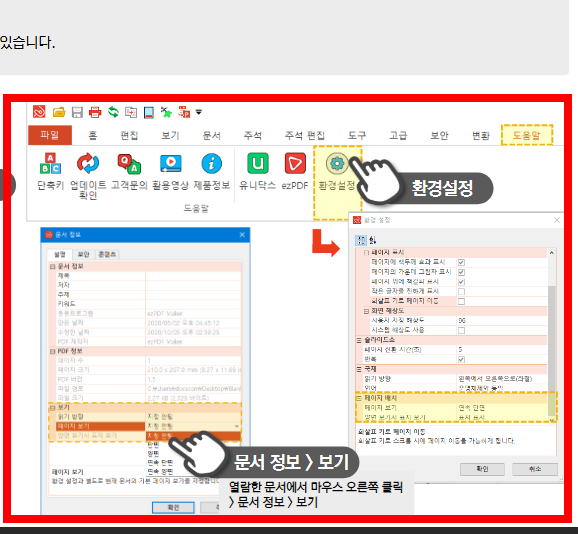Close the 문서 정보 dialog
The width and height of the screenshot is (578, 534).
[x=242, y=235]
